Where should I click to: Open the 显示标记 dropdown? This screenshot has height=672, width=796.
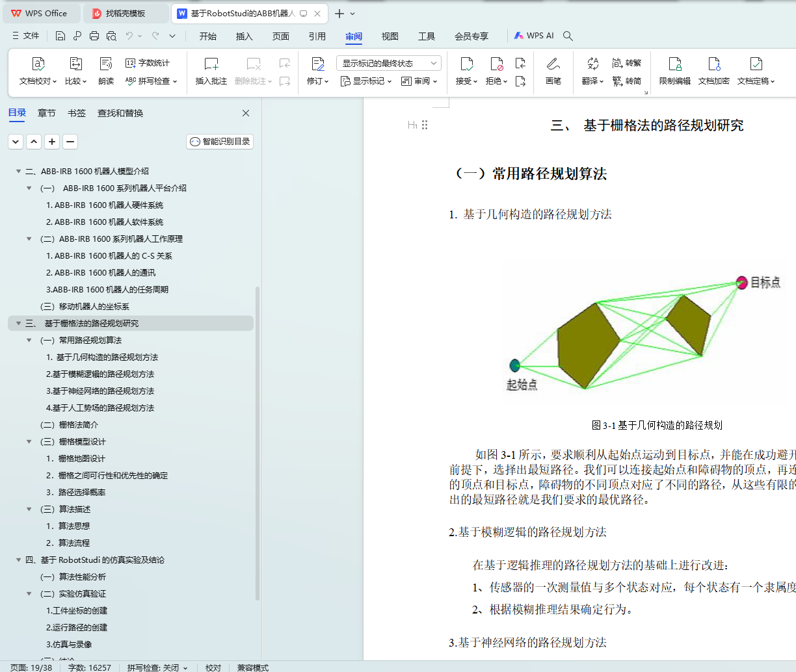pos(366,81)
